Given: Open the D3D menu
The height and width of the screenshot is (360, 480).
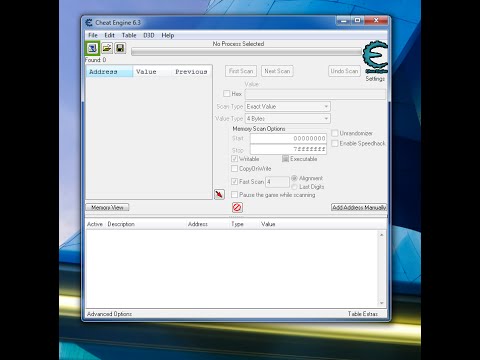Looking at the screenshot, I should pos(149,35).
